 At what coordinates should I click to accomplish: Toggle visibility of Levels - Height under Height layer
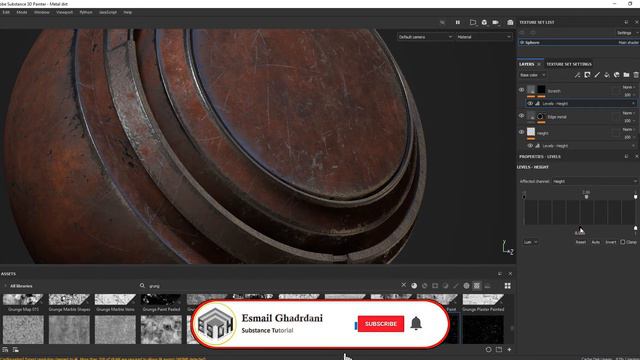tap(530, 146)
